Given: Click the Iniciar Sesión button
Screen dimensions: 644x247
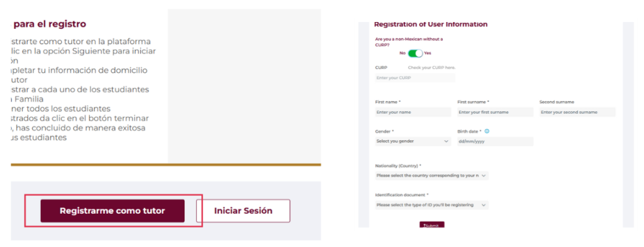Looking at the screenshot, I should (x=243, y=211).
